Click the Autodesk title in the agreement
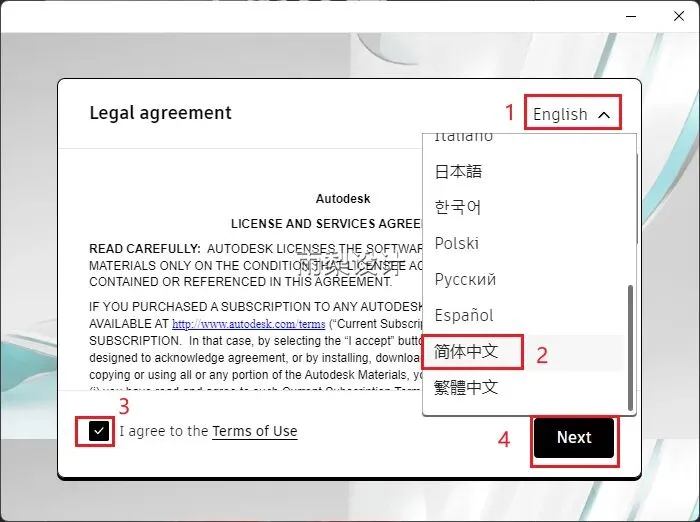 [x=343, y=199]
